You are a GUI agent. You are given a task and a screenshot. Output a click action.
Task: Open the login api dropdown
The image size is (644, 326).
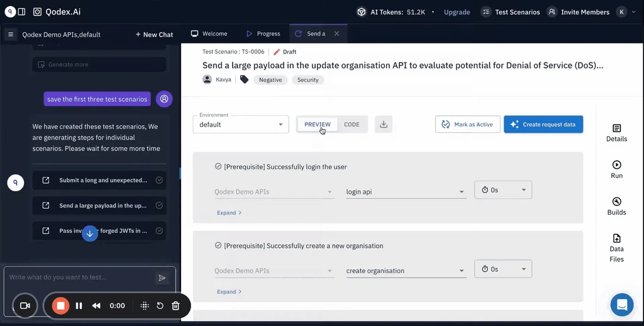pos(406,192)
